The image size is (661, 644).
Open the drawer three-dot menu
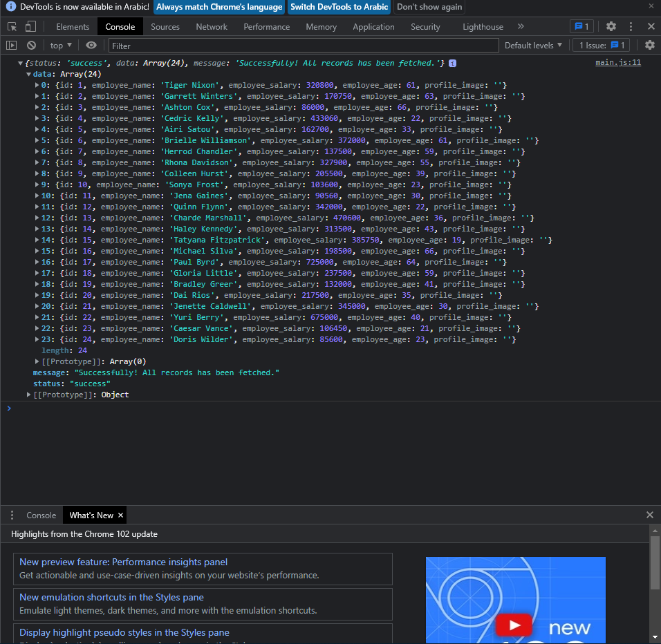pyautogui.click(x=12, y=515)
